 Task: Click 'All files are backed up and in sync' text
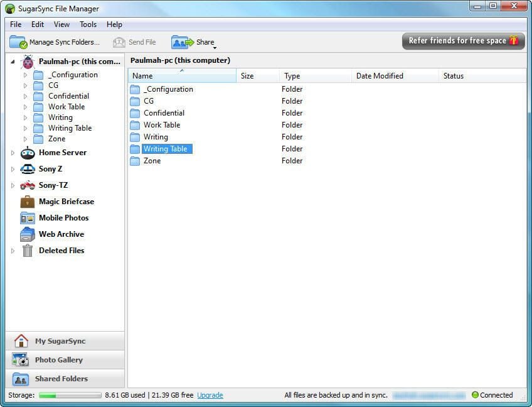[x=336, y=395]
